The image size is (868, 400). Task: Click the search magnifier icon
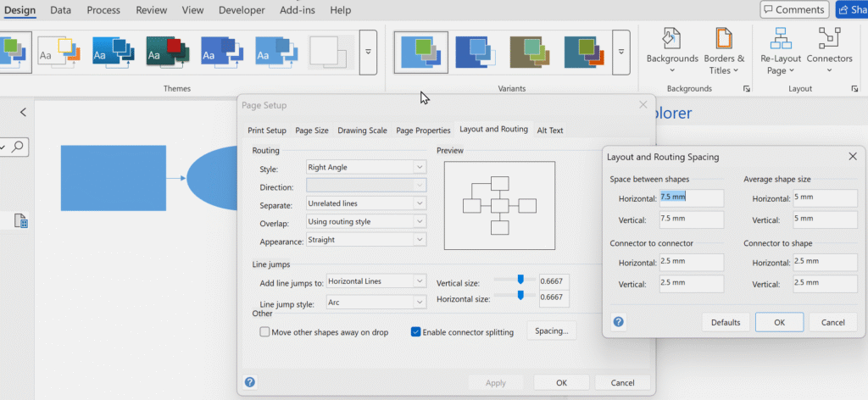tap(17, 147)
